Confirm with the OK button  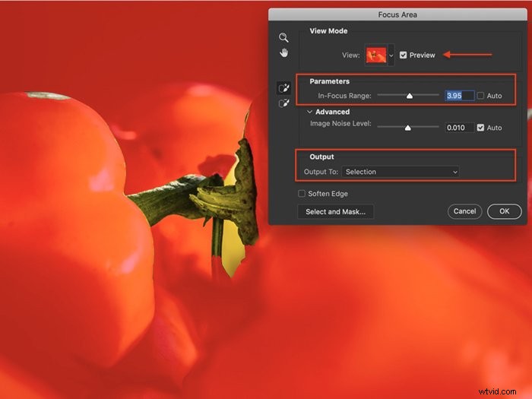504,211
